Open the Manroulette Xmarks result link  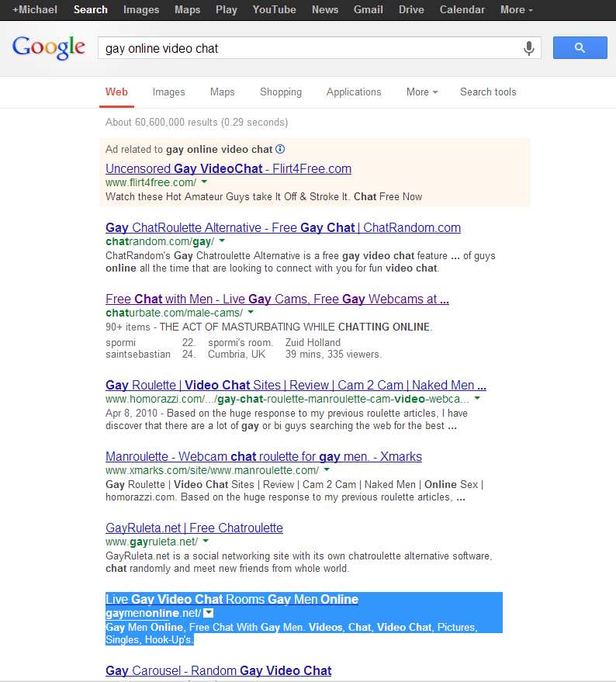coord(264,457)
